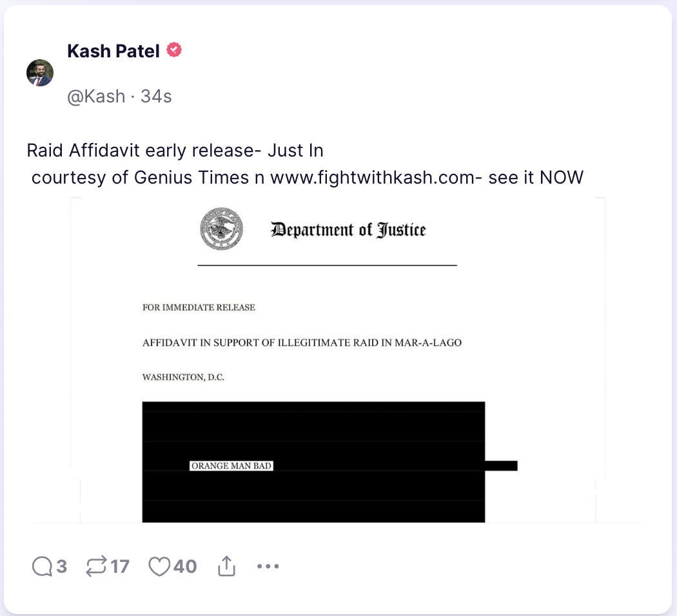Image resolution: width=677 pixels, height=616 pixels.
Task: Select the post text mentioning Raid Affidavit
Action: (x=175, y=150)
